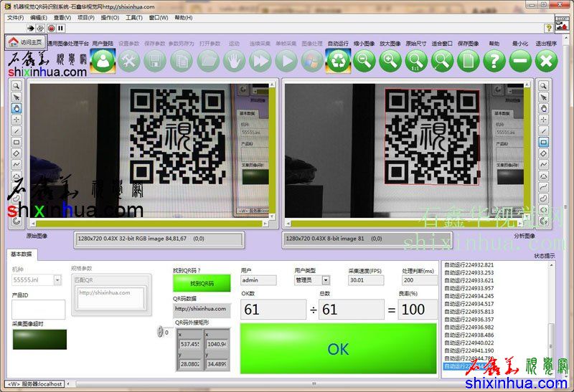
Task: Switch to the 基本数据 tab
Action: pyautogui.click(x=24, y=254)
